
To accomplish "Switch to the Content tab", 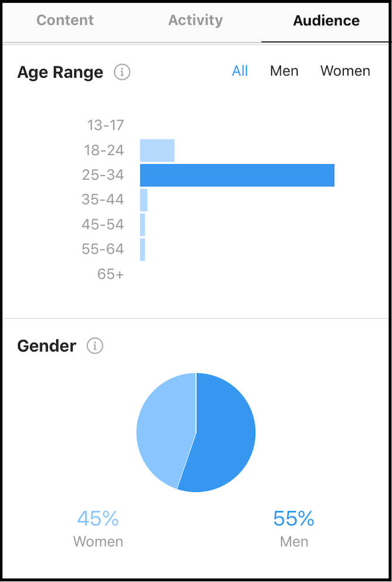I will tap(64, 20).
